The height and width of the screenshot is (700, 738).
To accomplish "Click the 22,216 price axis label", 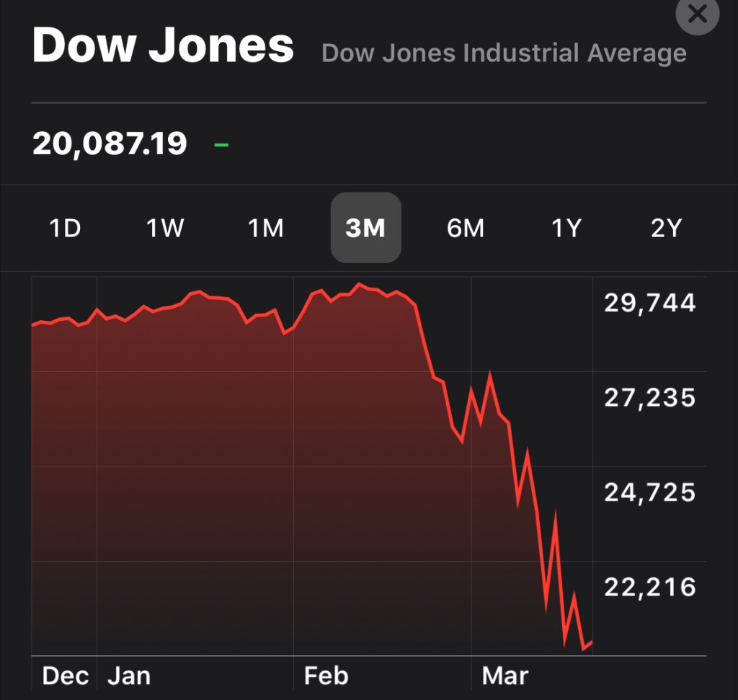I will [x=649, y=587].
